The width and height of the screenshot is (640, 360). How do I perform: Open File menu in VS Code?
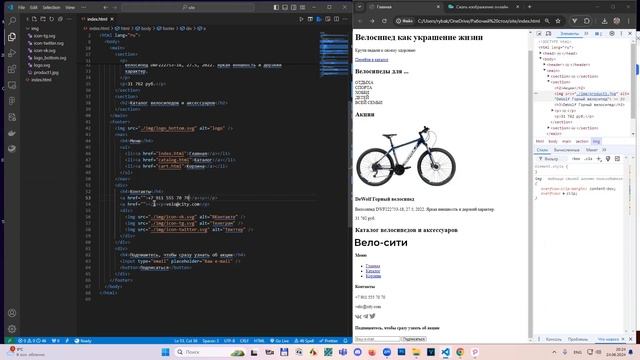(x=21, y=7)
